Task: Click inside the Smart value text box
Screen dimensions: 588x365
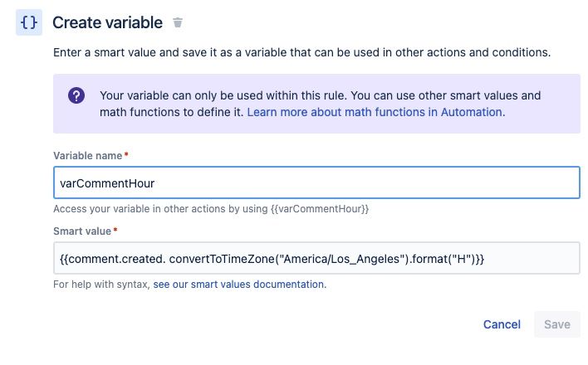Action: pyautogui.click(x=316, y=259)
